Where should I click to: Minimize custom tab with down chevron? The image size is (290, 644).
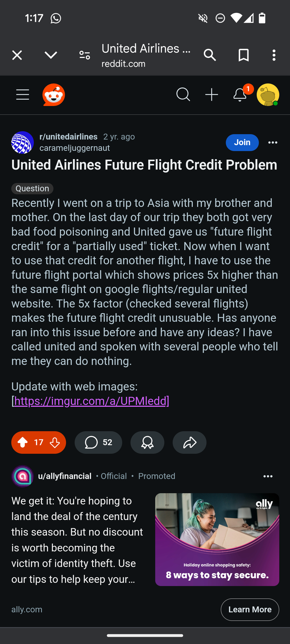[x=51, y=55]
